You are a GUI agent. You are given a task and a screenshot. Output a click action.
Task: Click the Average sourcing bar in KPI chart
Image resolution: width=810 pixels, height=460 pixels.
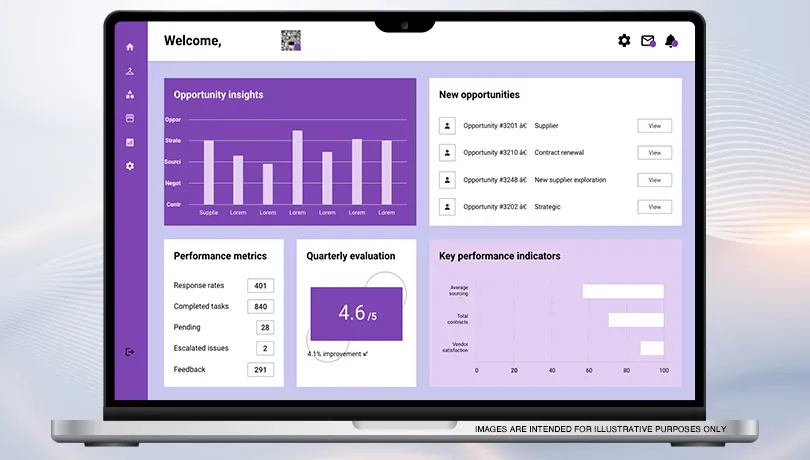(623, 292)
